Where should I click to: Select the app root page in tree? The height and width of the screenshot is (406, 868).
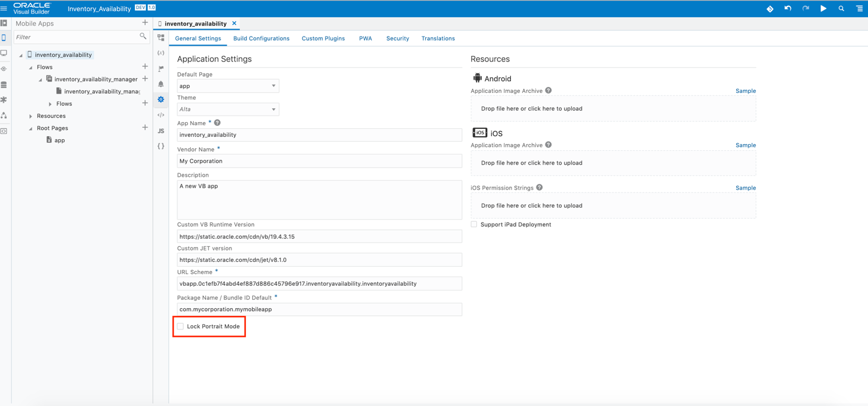pos(60,140)
